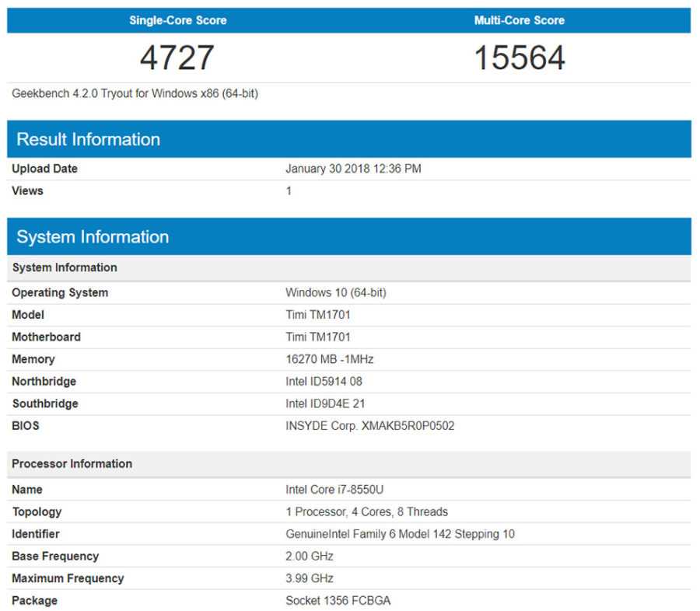Click the Windows 10 (64-bit) value

point(336,293)
